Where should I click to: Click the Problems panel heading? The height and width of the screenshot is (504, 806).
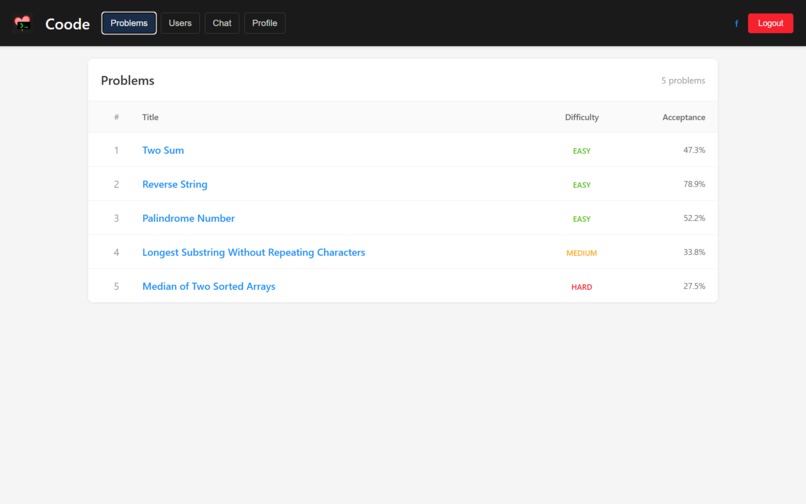point(127,81)
